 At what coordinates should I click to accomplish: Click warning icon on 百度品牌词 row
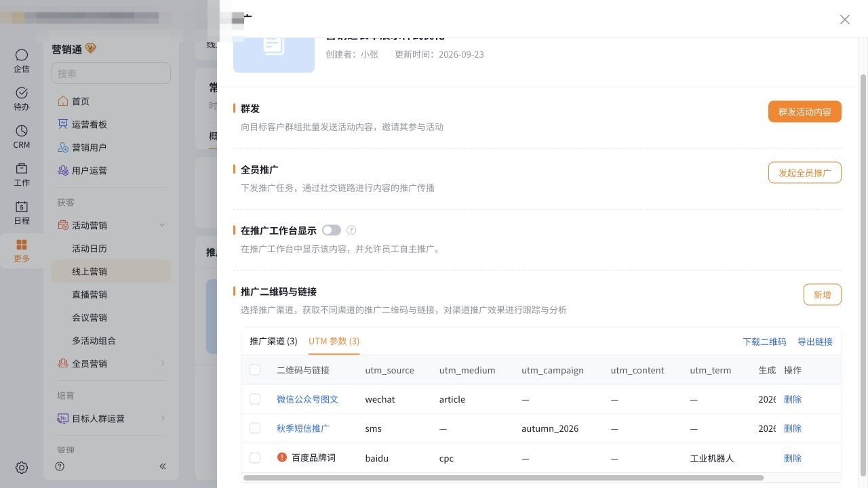click(x=282, y=457)
